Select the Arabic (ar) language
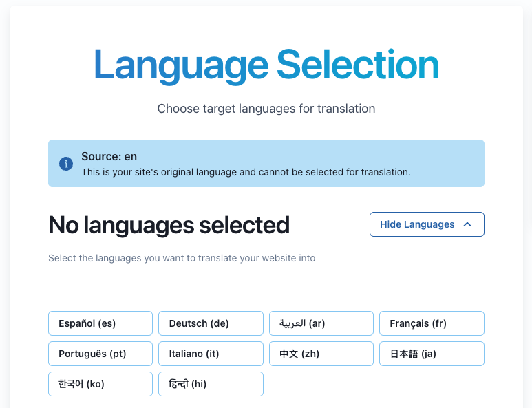This screenshot has width=532, height=408. pos(321,323)
